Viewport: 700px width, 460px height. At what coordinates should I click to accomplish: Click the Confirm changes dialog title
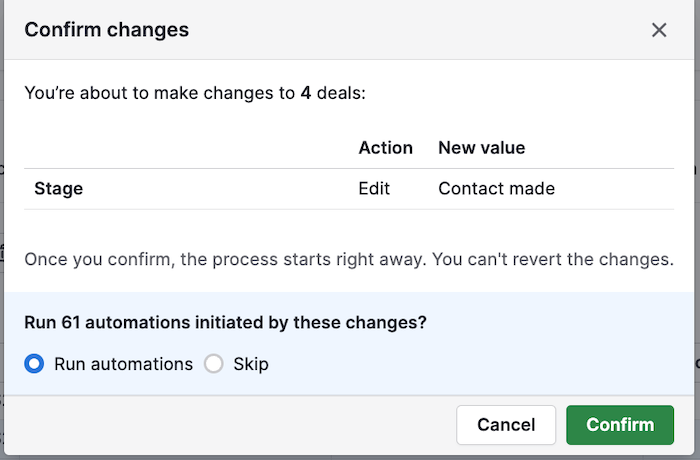coord(106,30)
